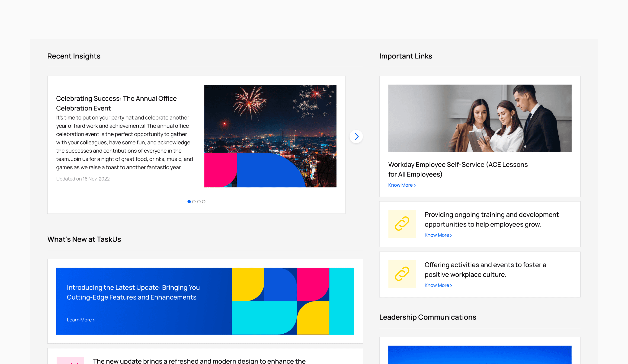Click the blue Leadership Communications image
This screenshot has width=628, height=364.
(x=480, y=355)
